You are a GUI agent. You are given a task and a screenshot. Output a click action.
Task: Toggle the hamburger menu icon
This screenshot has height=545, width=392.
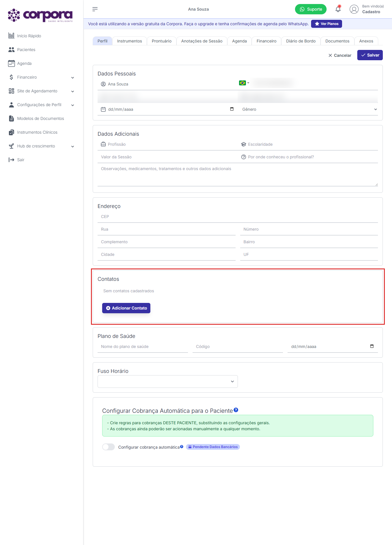95,9
